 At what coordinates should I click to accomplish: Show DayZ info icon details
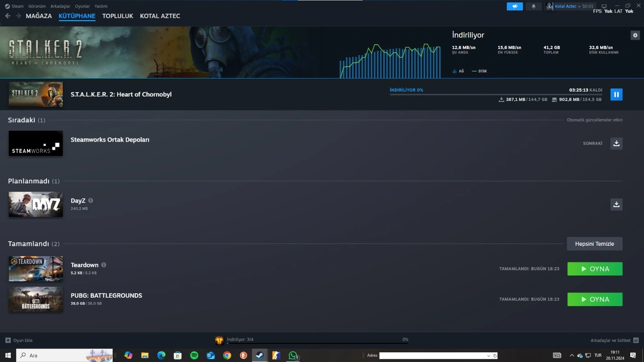(x=91, y=200)
